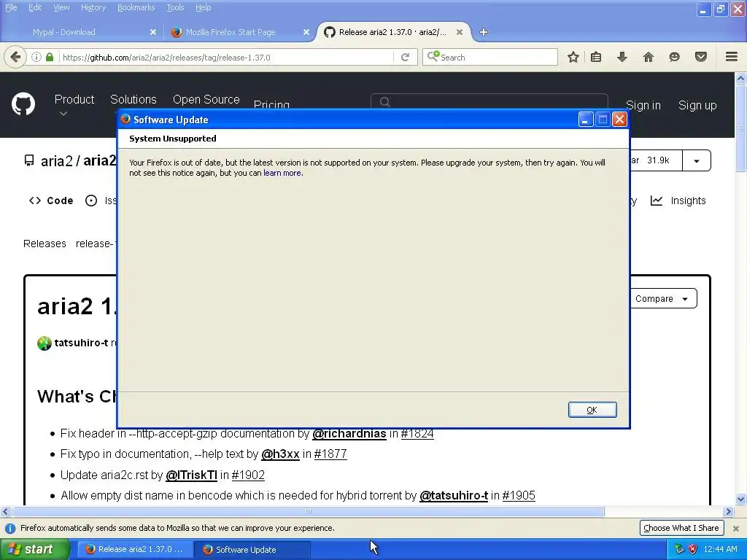Open pull request #1905 link
The width and height of the screenshot is (747, 560).
point(519,496)
